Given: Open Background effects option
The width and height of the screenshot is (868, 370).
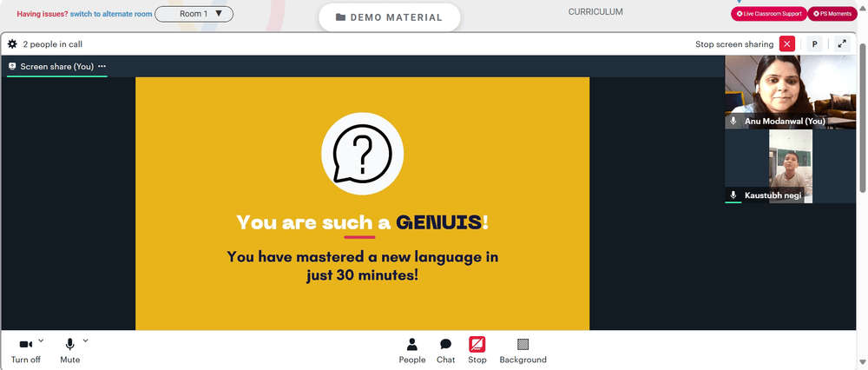Looking at the screenshot, I should click(523, 351).
